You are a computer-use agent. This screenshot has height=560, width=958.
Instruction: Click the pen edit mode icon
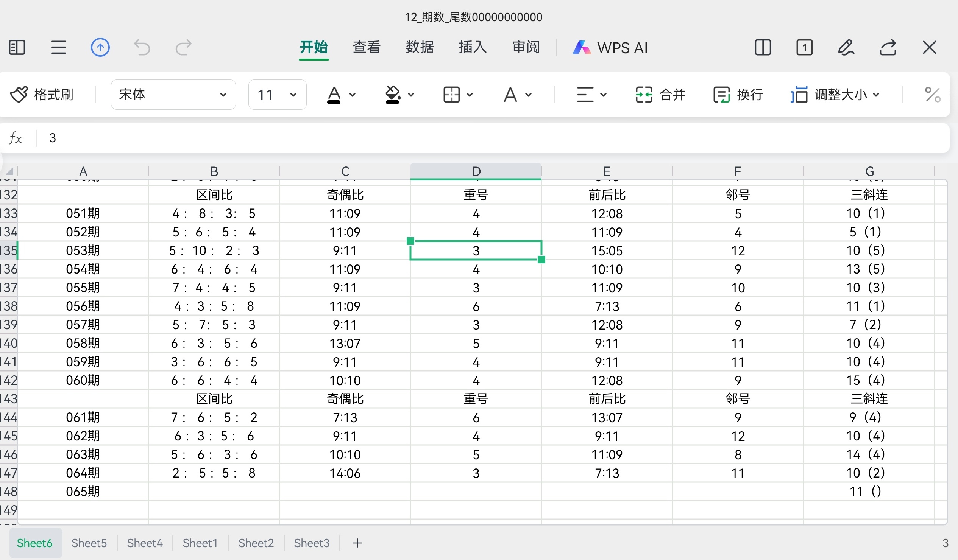pyautogui.click(x=846, y=48)
